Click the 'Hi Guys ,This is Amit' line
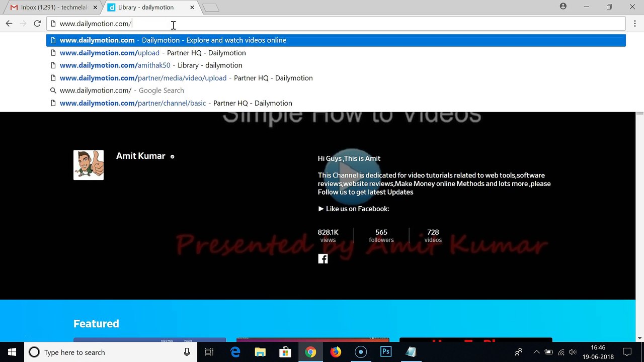 [349, 158]
